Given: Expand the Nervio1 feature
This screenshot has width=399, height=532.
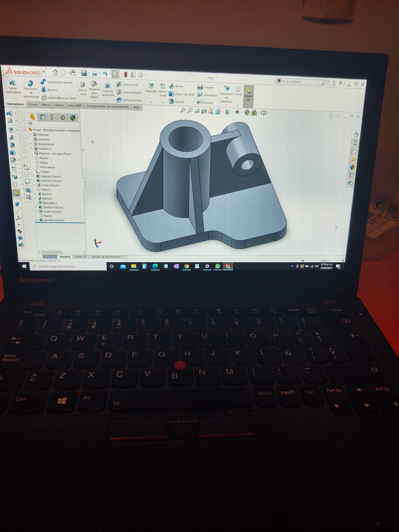Looking at the screenshot, I should click(x=35, y=194).
